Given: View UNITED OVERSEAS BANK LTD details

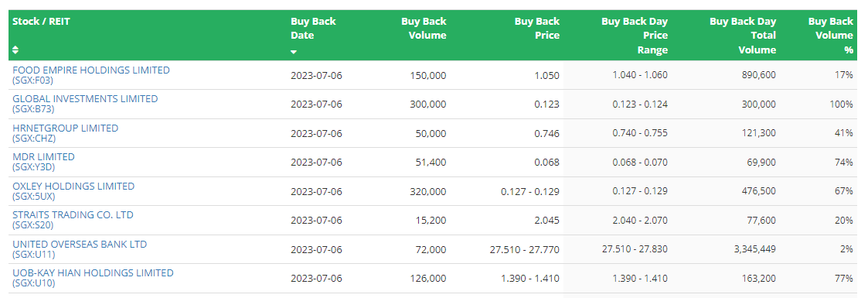Looking at the screenshot, I should pos(80,245).
